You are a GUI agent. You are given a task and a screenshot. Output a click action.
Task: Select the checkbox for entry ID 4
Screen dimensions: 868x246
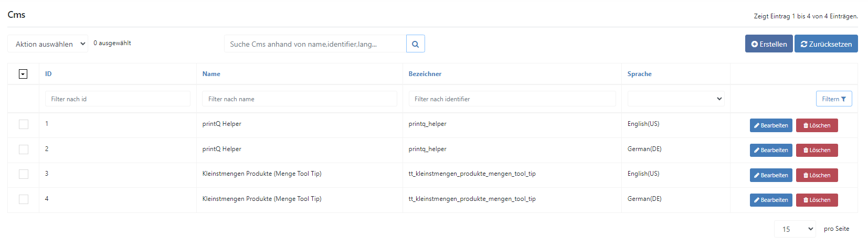tap(24, 199)
